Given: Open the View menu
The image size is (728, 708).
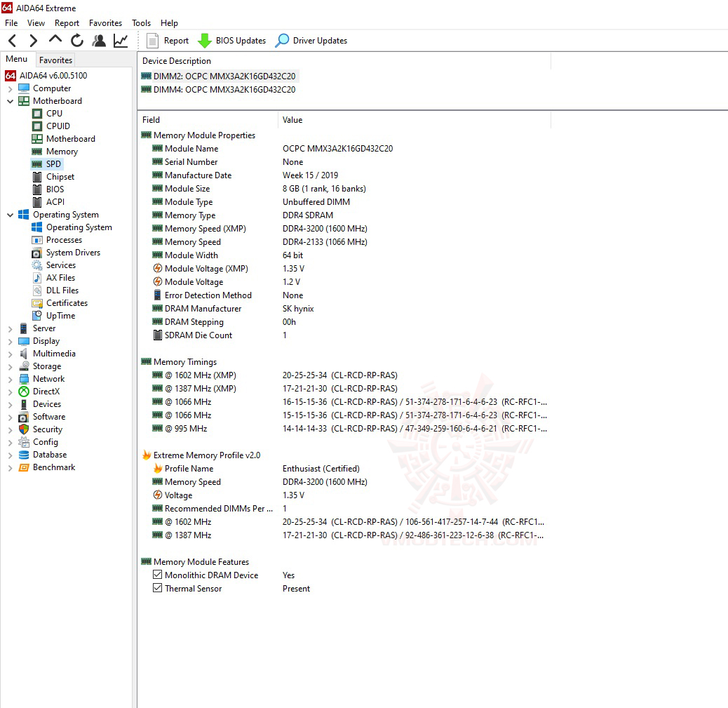Looking at the screenshot, I should pos(36,22).
